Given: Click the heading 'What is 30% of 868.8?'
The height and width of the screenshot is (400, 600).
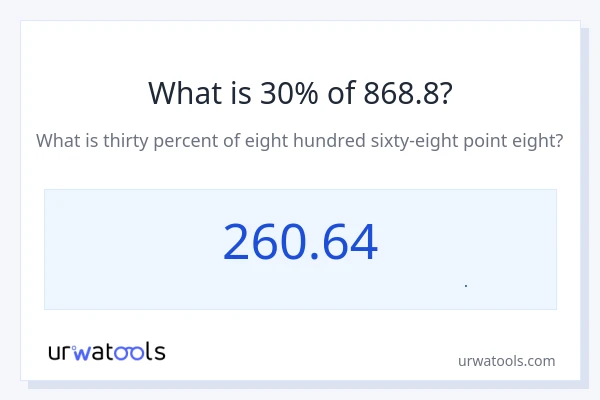Looking at the screenshot, I should pyautogui.click(x=300, y=93).
